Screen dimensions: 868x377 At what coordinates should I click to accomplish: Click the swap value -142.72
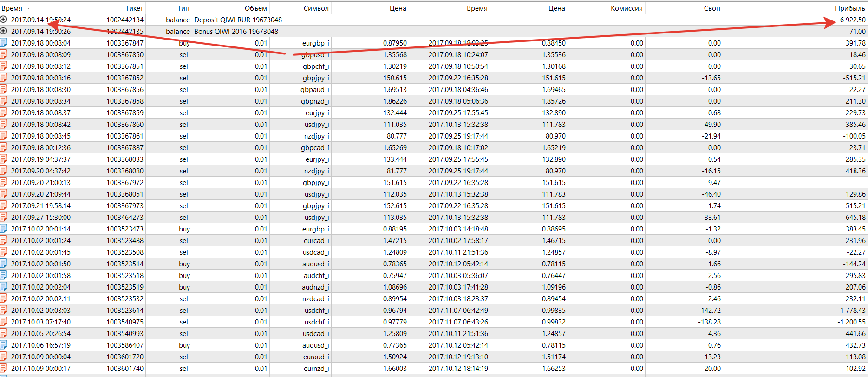[710, 310]
